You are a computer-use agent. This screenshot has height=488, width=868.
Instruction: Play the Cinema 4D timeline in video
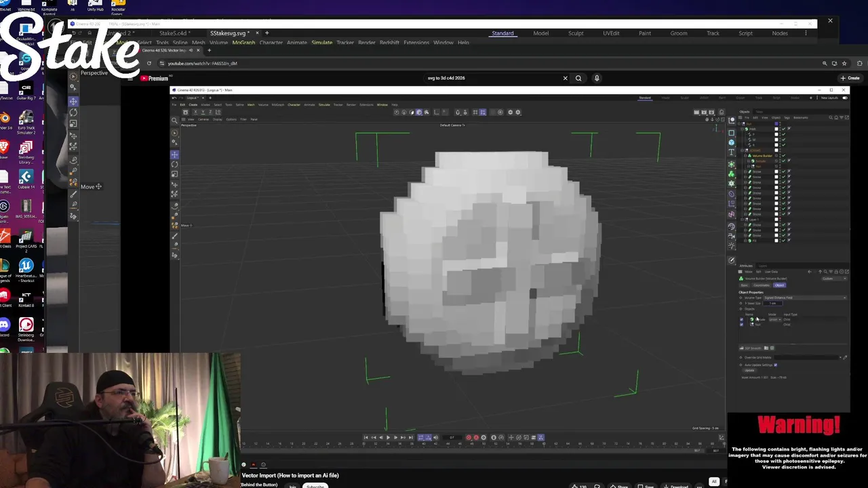(x=388, y=437)
